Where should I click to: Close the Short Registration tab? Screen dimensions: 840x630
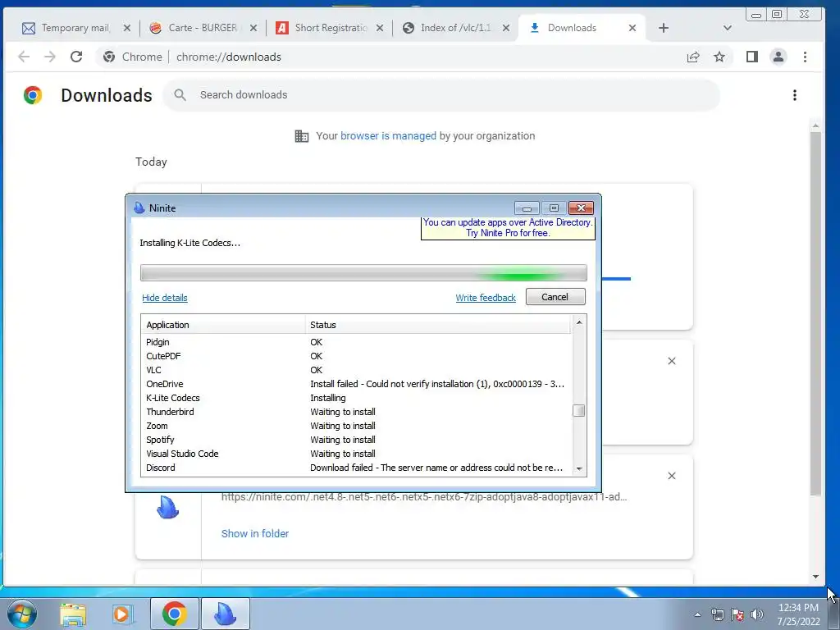(x=380, y=28)
